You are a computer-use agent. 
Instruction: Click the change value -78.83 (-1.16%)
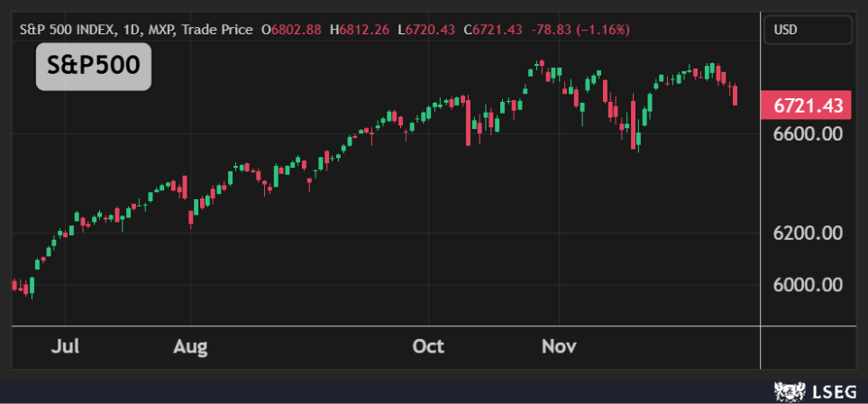(x=581, y=30)
